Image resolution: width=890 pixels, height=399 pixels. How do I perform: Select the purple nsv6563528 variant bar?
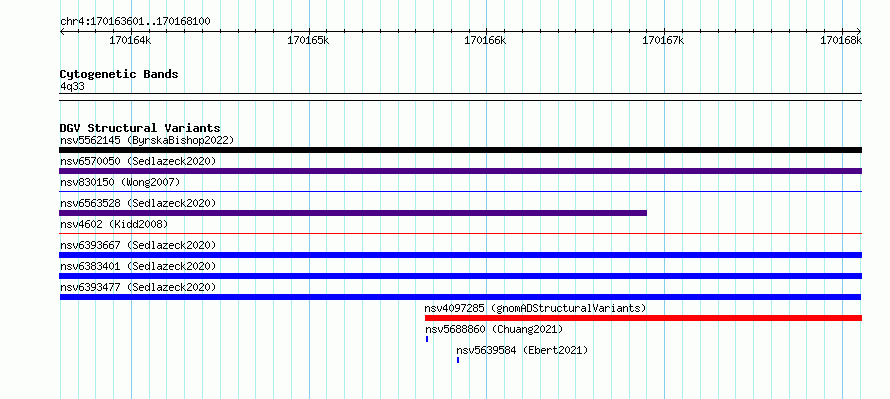coord(353,213)
